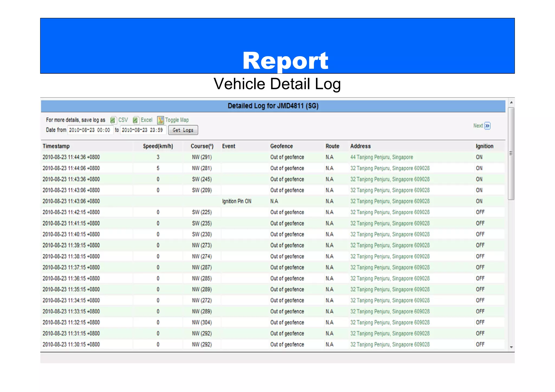Click course value NW (281)

click(x=202, y=168)
